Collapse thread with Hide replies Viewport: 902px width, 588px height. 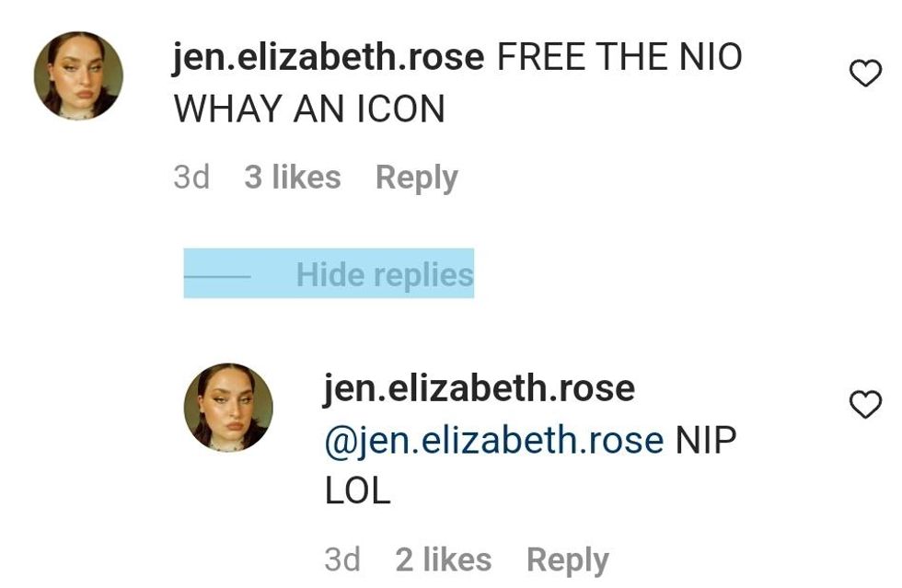point(385,274)
